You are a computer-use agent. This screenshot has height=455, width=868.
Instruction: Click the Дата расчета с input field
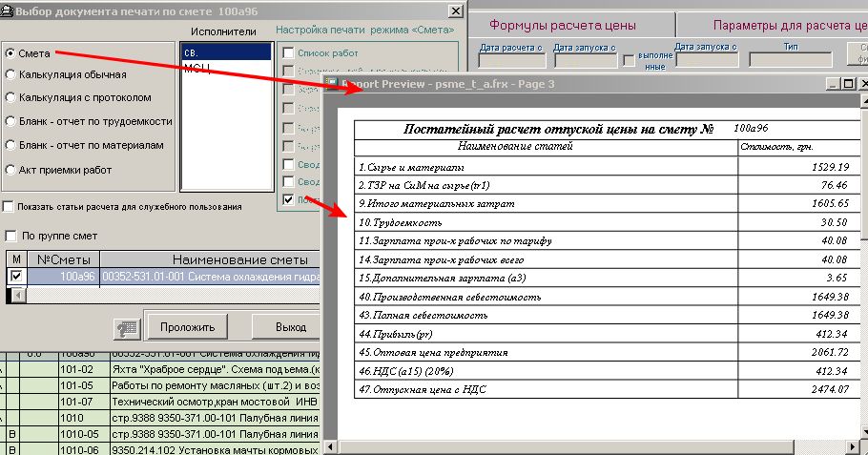(x=510, y=60)
